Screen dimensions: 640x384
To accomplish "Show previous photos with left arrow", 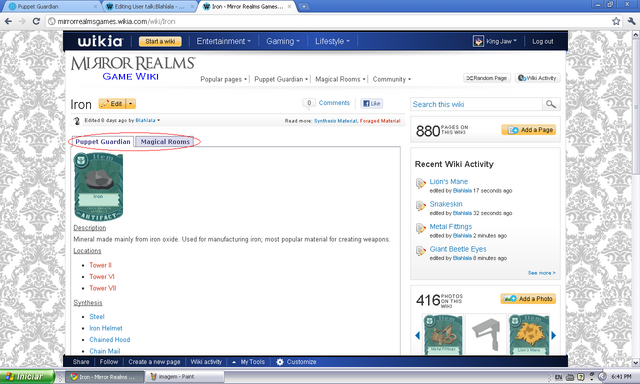I will pos(417,335).
